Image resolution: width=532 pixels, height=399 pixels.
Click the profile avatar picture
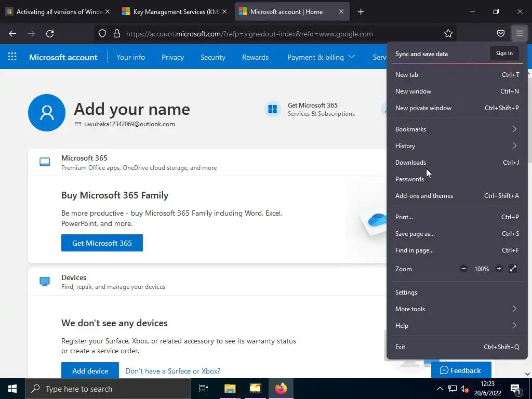47,113
